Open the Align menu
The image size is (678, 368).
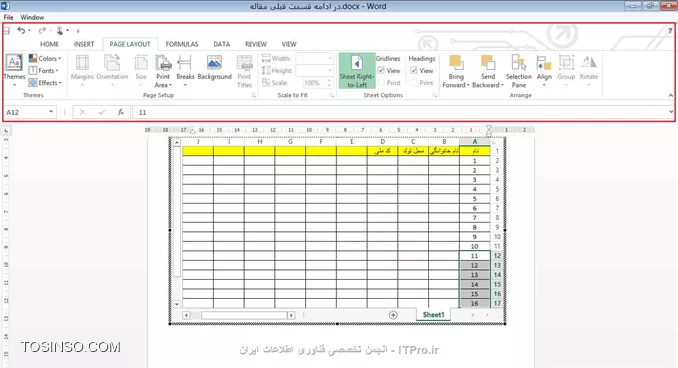click(x=544, y=70)
